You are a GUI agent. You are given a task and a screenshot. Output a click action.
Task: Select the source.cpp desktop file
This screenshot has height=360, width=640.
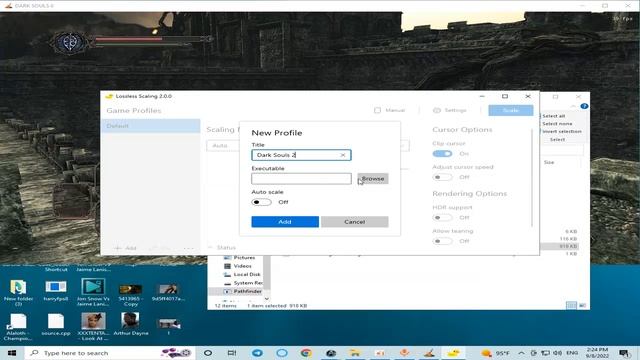pyautogui.click(x=56, y=324)
